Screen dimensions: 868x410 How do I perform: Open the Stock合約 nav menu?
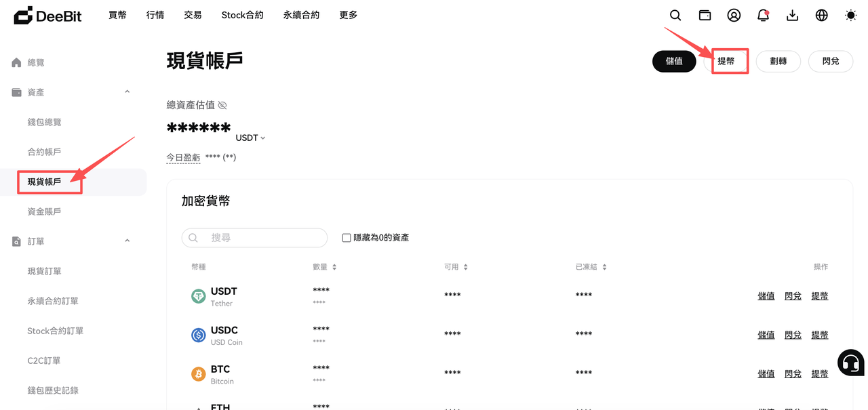pyautogui.click(x=242, y=15)
